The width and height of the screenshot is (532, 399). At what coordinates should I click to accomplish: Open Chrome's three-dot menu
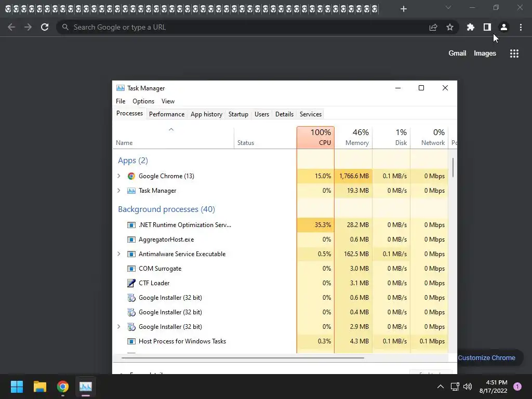point(521,27)
